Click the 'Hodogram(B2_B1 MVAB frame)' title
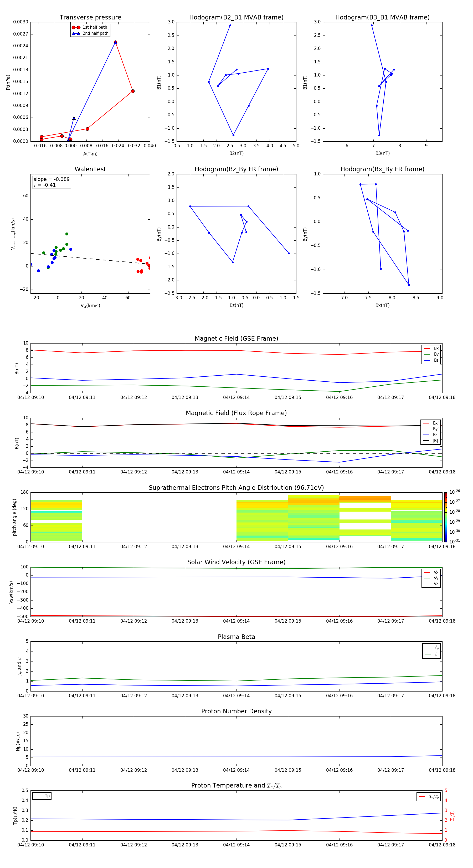Viewport: 473px width, 868px height. [236, 18]
